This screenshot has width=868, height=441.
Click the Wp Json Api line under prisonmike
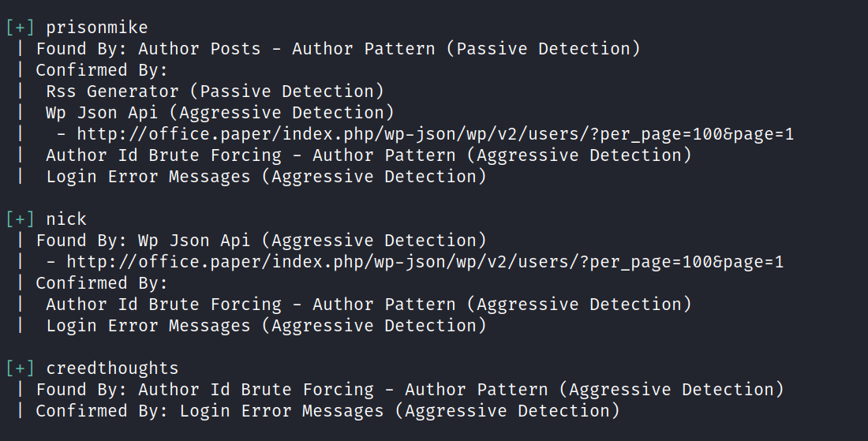219,113
